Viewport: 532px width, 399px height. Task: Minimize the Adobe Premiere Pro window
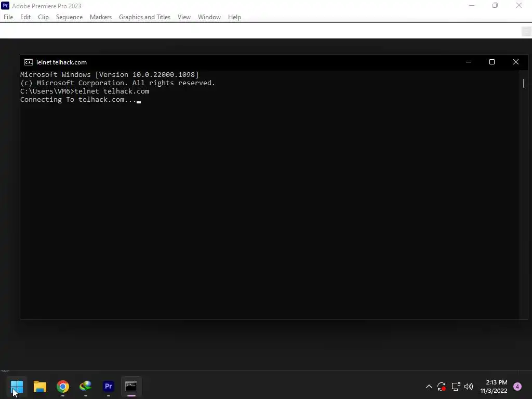[472, 5]
